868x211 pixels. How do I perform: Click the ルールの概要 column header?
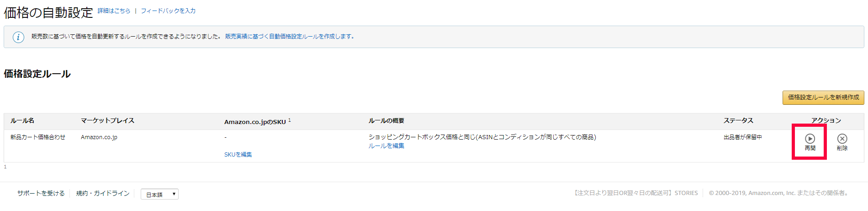click(x=386, y=121)
